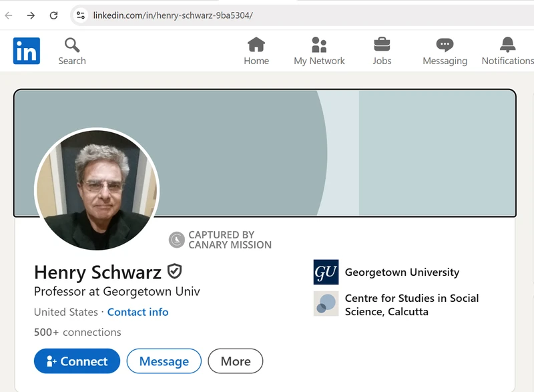Viewport: 534px width, 392px height.
Task: Click the Connect button
Action: click(77, 361)
